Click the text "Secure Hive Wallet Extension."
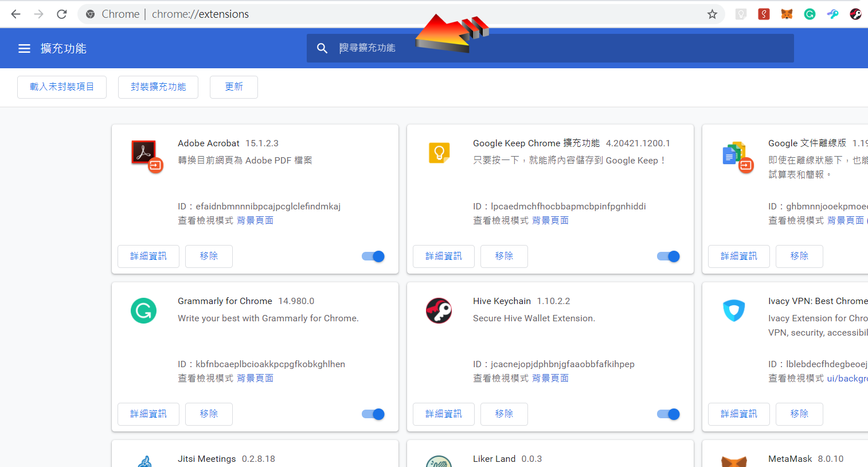The image size is (868, 467). click(534, 318)
